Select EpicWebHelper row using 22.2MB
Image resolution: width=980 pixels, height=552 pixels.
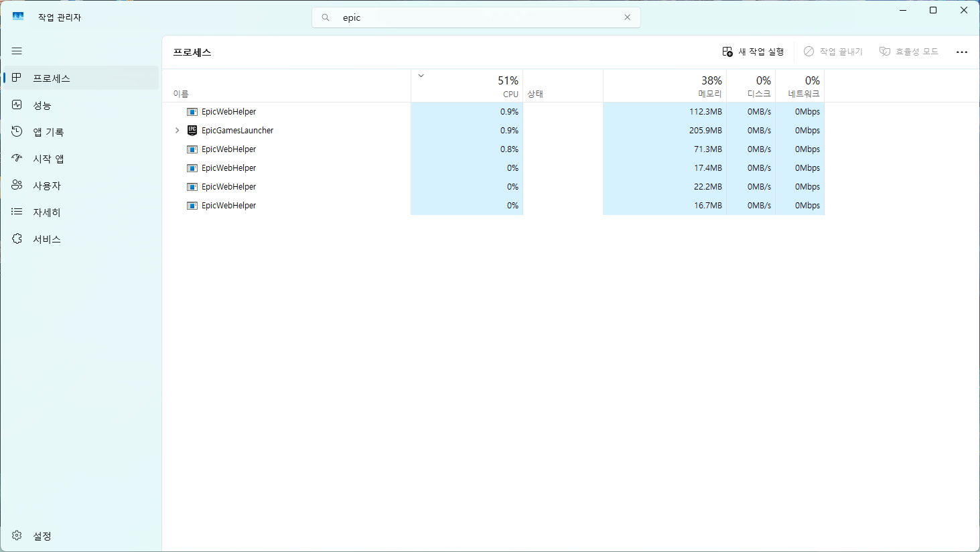[493, 187]
